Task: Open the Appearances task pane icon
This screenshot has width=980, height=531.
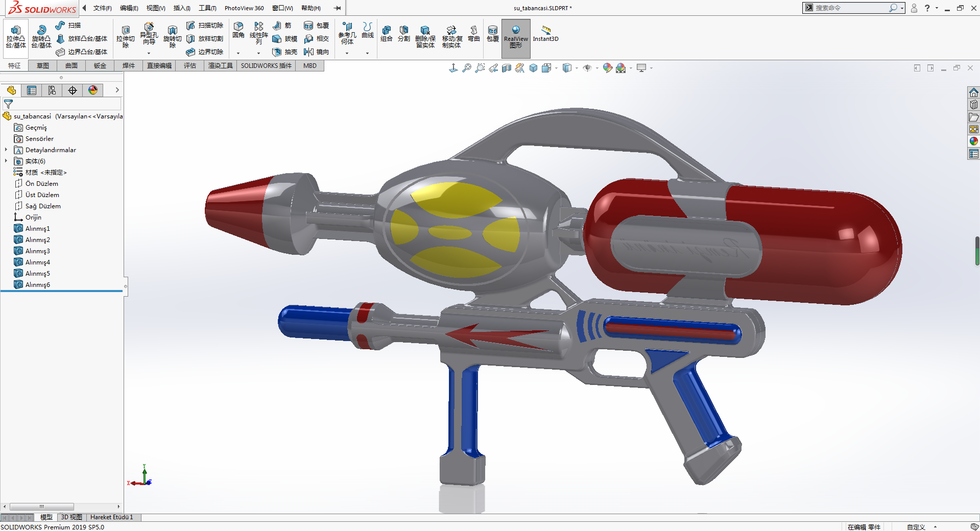Action: (x=974, y=141)
